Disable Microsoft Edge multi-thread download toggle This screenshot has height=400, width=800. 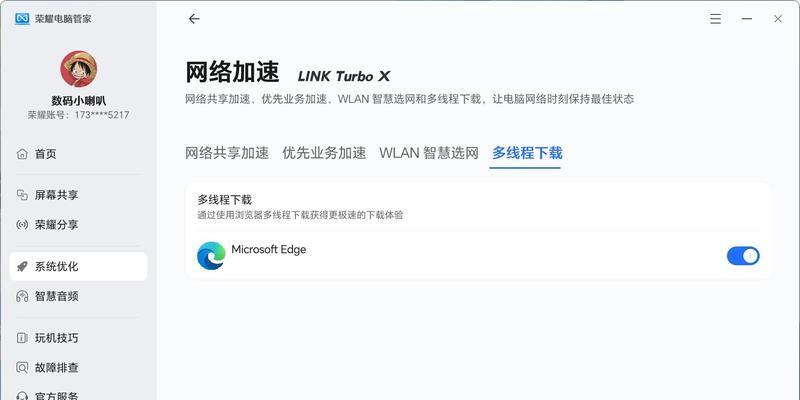click(743, 256)
